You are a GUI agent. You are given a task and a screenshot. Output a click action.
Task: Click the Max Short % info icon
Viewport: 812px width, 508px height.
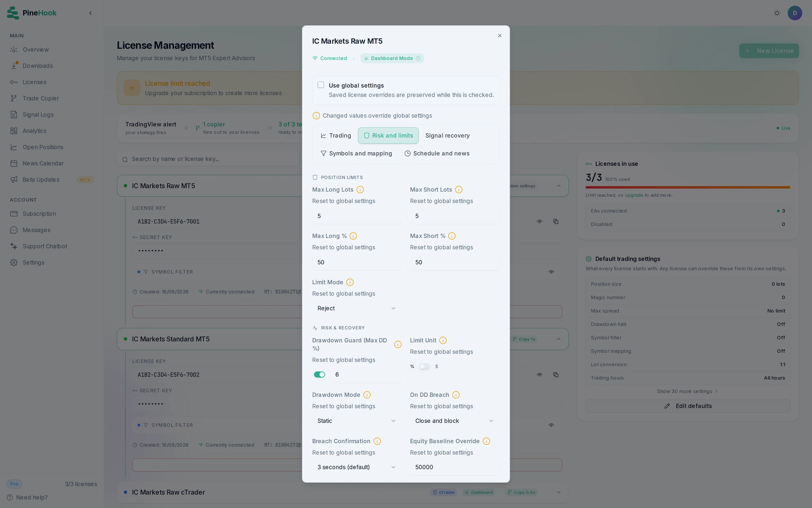coord(452,236)
